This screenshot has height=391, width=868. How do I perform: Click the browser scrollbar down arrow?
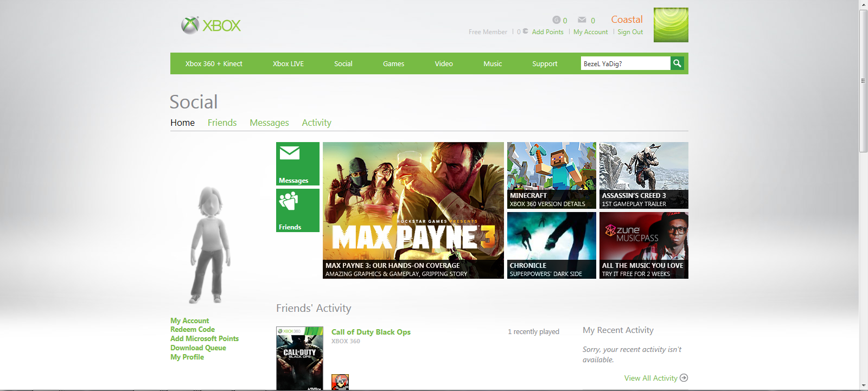click(864, 386)
